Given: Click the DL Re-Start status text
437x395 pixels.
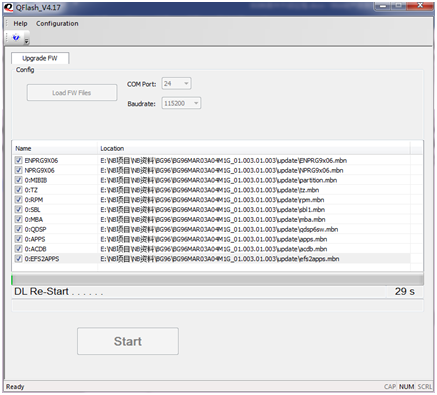Looking at the screenshot, I should click(x=58, y=292).
